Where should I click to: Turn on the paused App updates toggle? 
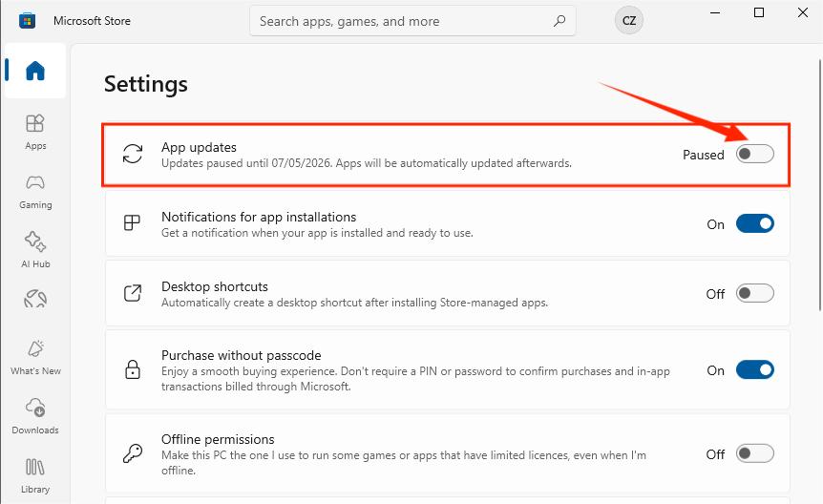[x=755, y=154]
